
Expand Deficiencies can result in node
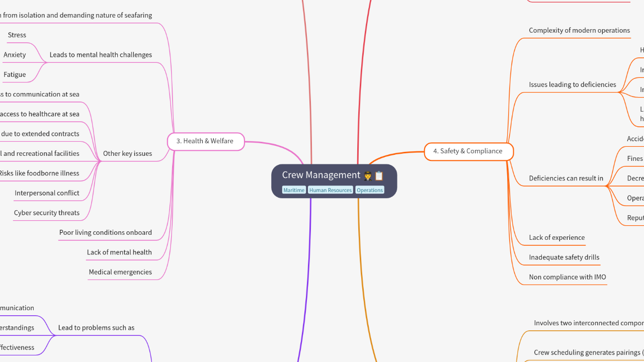click(566, 178)
